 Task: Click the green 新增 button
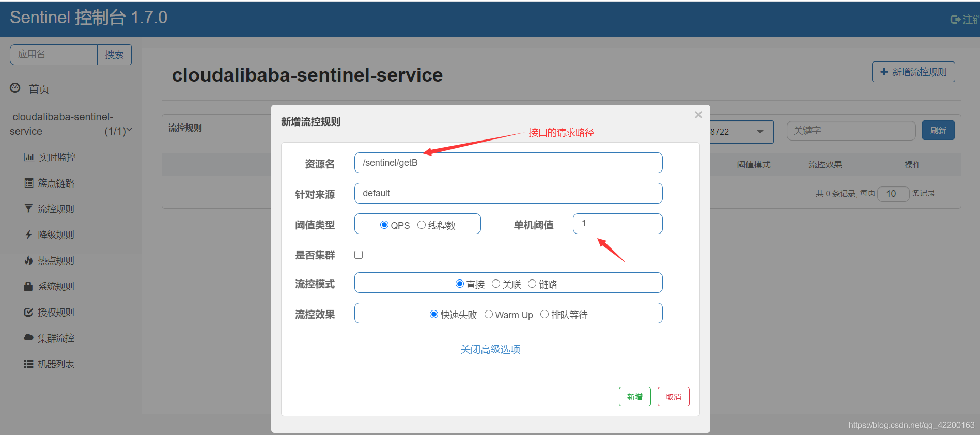click(634, 396)
